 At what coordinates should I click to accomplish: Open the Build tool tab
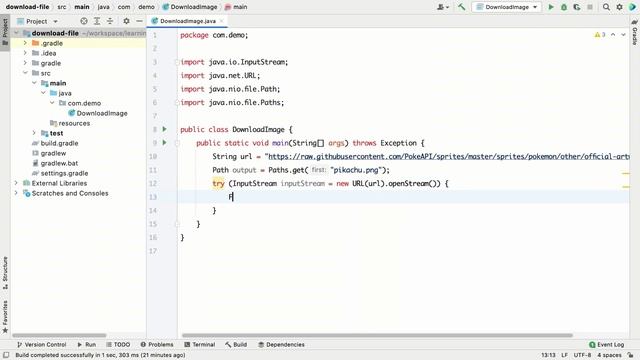point(236,344)
